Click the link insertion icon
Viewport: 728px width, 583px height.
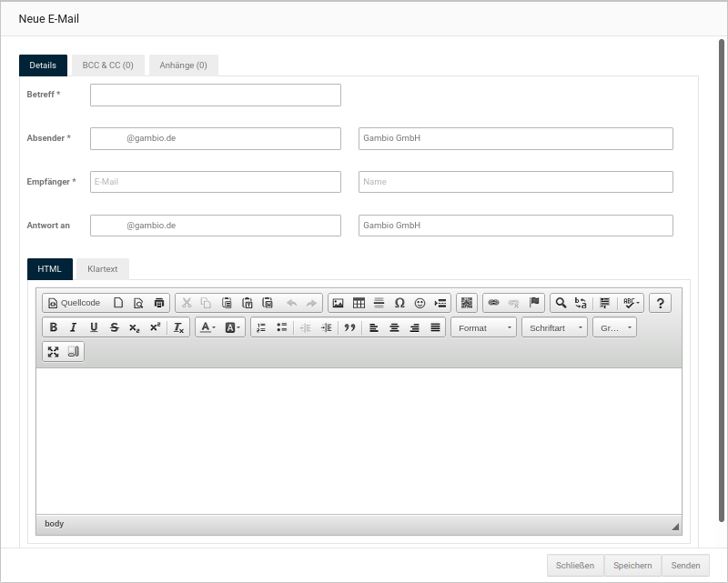click(x=493, y=303)
